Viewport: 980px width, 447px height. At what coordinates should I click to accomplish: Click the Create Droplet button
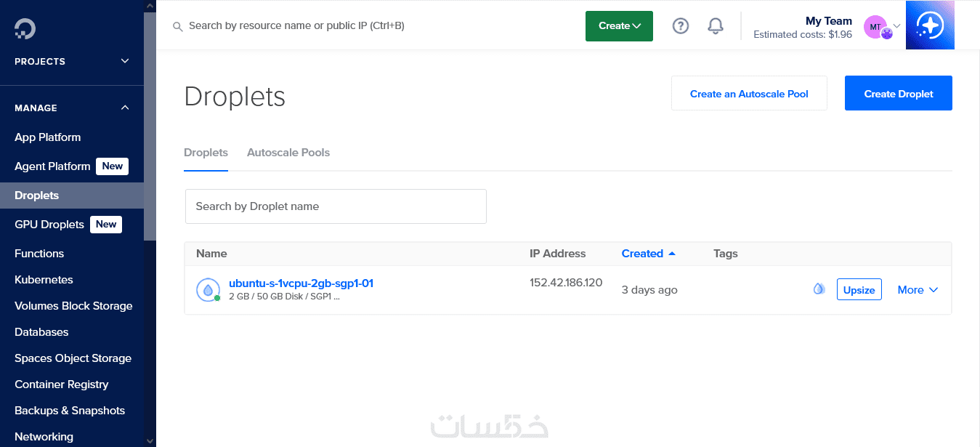[898, 94]
